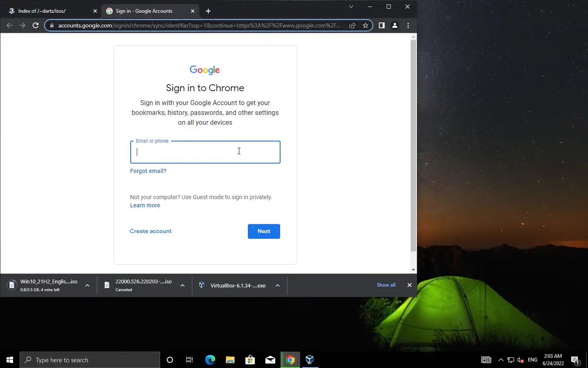Open the Chrome profile icon
Screen dimensions: 588x368
tap(395, 25)
